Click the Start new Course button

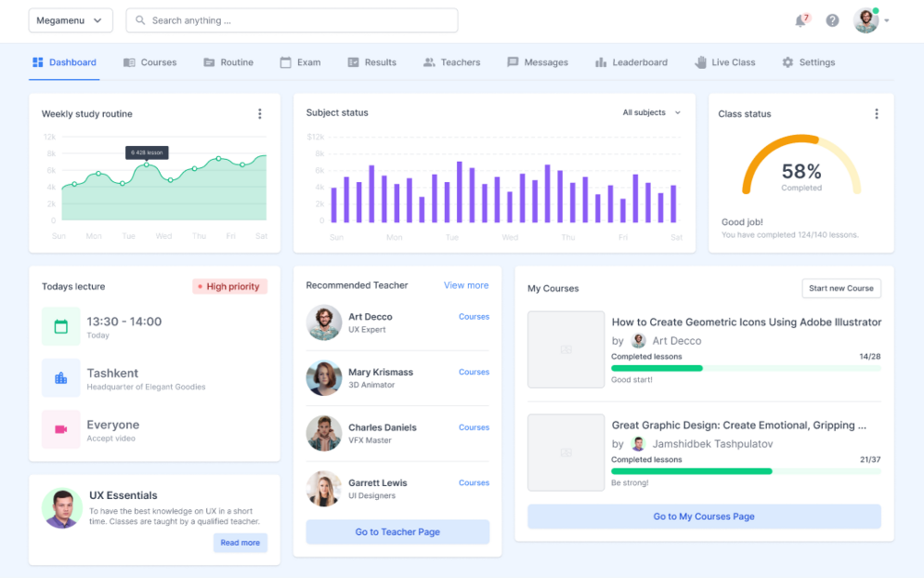(x=841, y=289)
